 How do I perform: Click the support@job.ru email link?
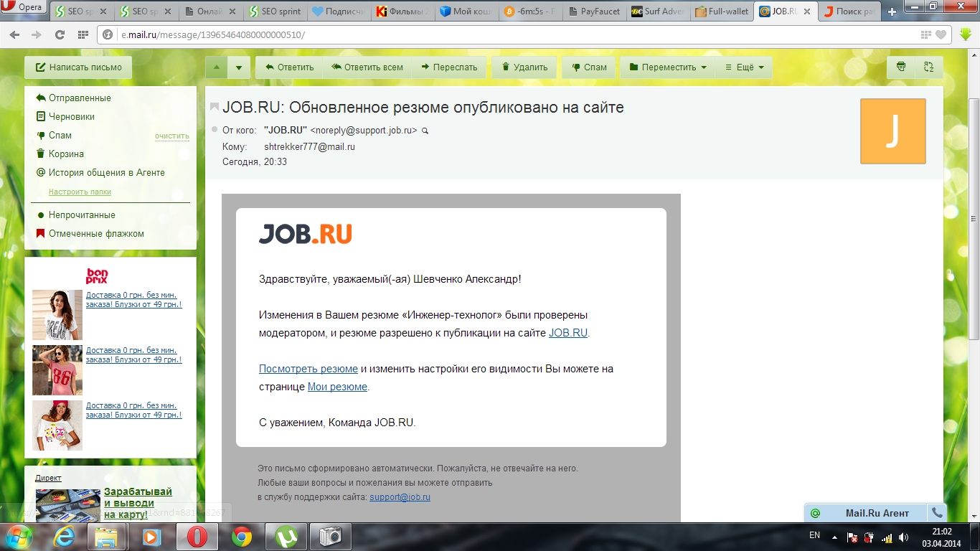click(x=400, y=497)
